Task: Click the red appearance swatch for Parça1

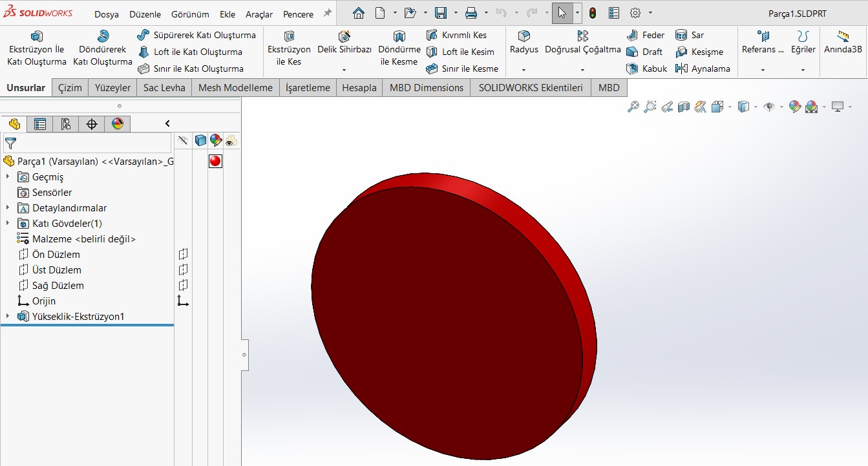Action: (x=215, y=161)
